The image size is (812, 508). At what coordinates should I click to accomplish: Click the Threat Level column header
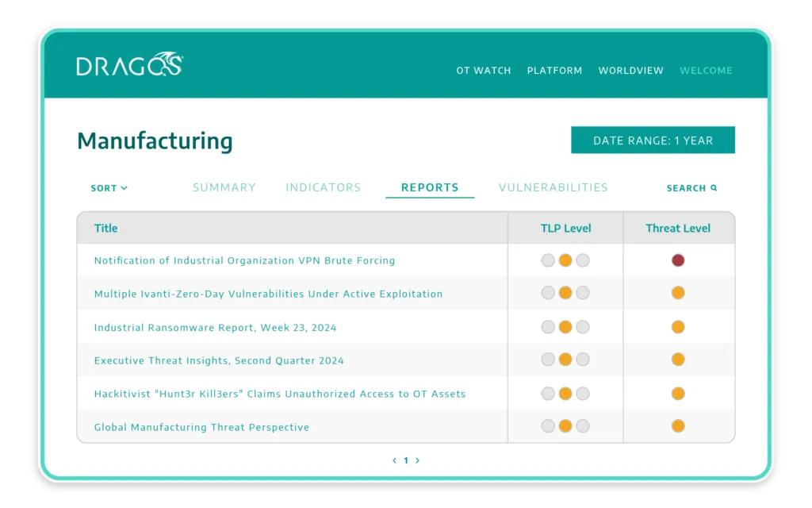[x=678, y=228]
